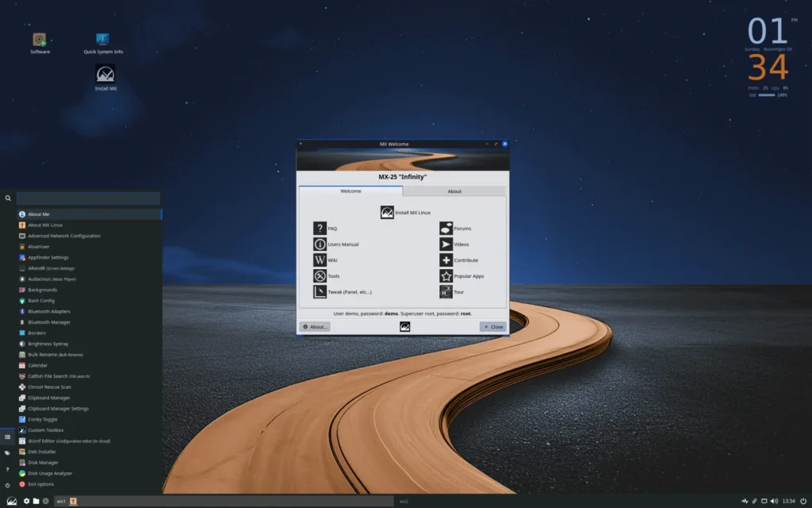Open Tweak (Panel, etc...) icon
812x508 pixels.
coord(320,291)
